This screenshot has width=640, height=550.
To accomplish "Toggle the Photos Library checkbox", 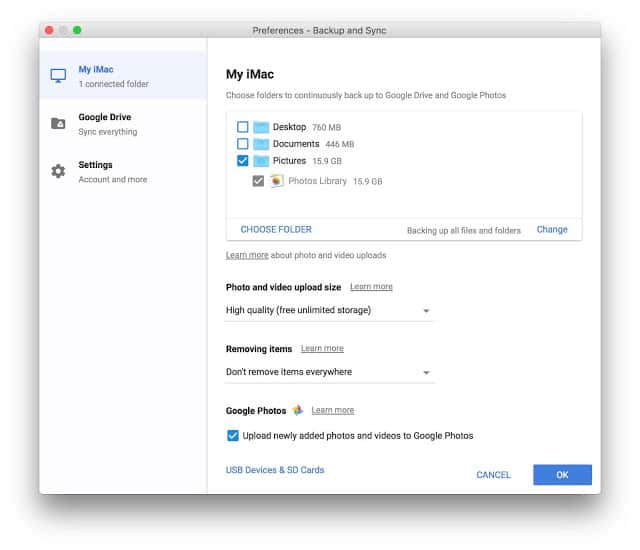I will pos(258,181).
